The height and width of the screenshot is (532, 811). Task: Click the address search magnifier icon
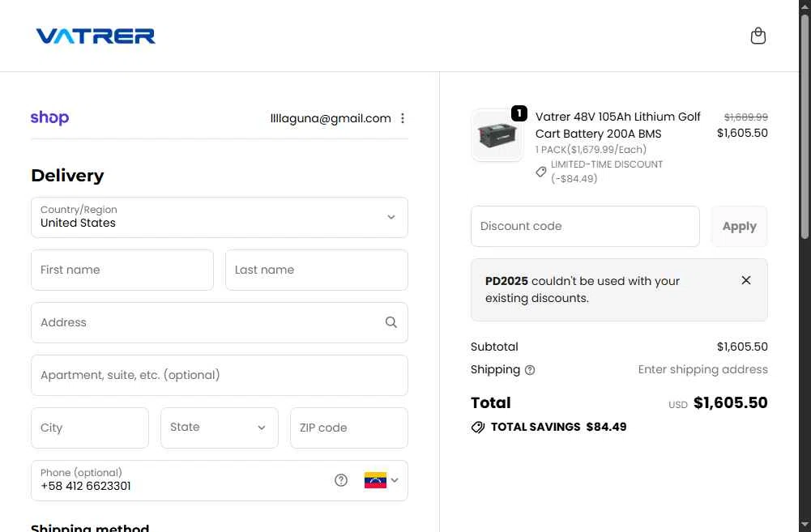[x=391, y=322]
